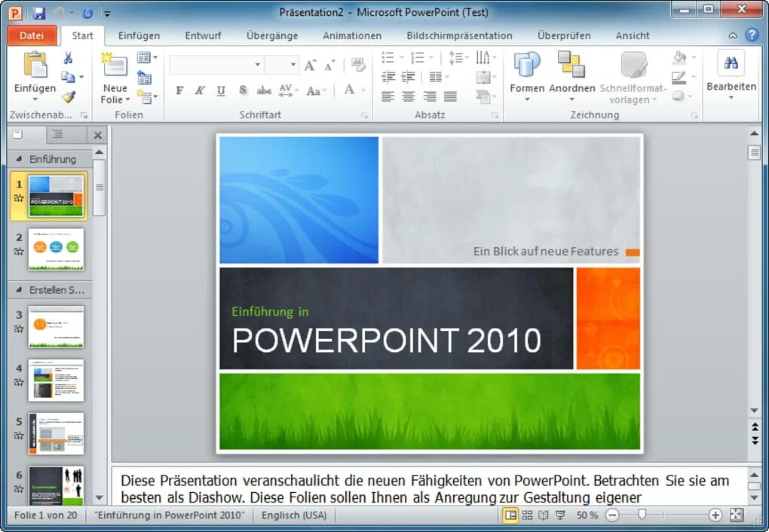Open the Animationen tab
The image size is (769, 532).
[352, 36]
